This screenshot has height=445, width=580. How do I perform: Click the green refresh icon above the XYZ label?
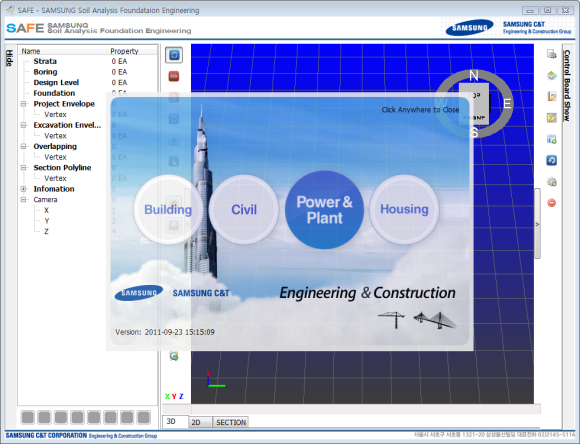click(x=174, y=356)
